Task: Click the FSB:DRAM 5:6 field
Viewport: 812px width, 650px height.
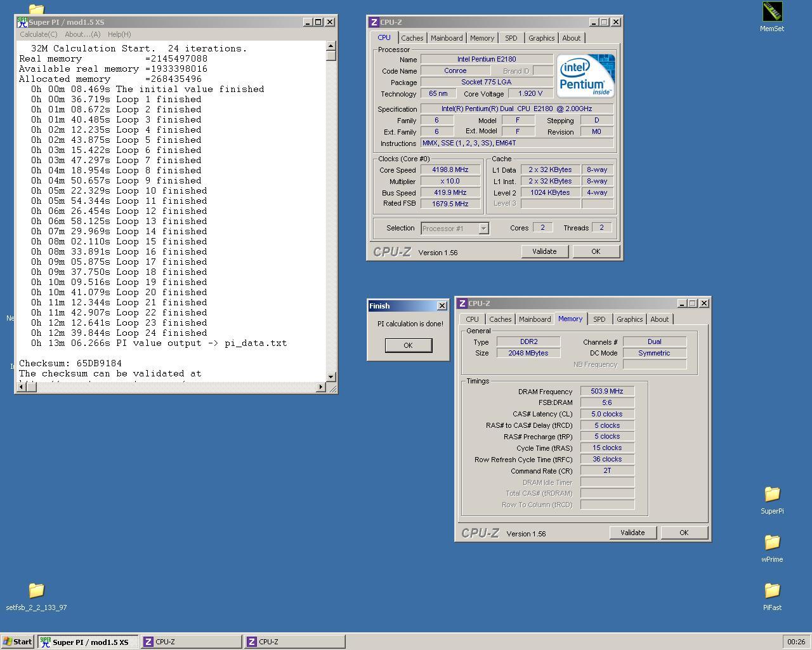Action: click(x=607, y=402)
